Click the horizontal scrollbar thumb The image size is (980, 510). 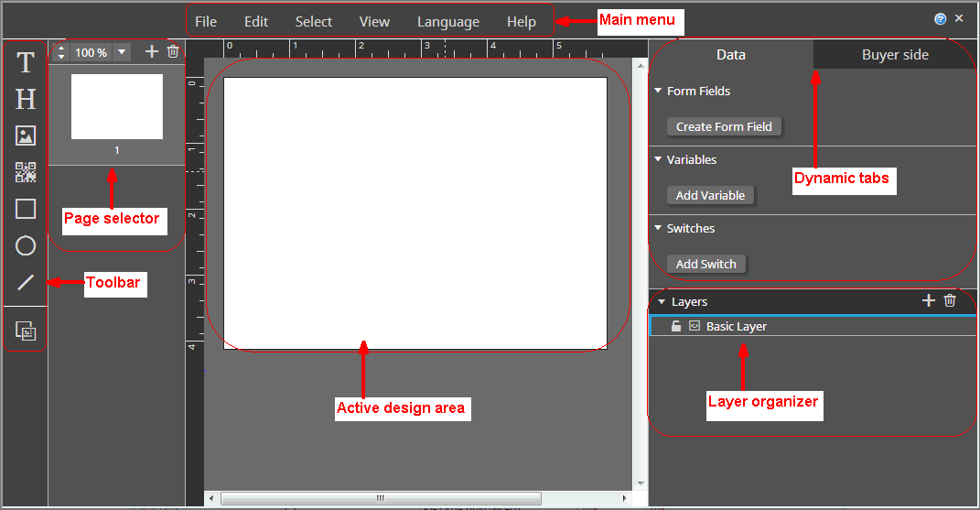380,498
